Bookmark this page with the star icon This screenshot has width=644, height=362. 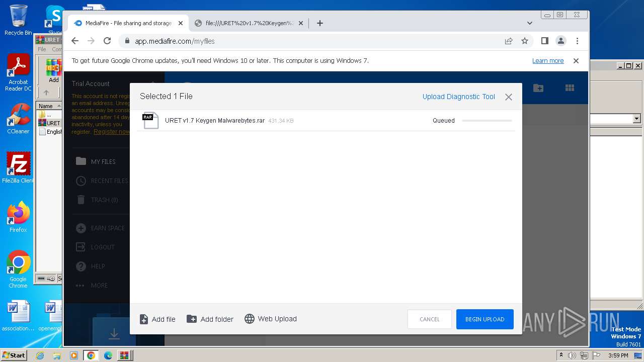(525, 41)
